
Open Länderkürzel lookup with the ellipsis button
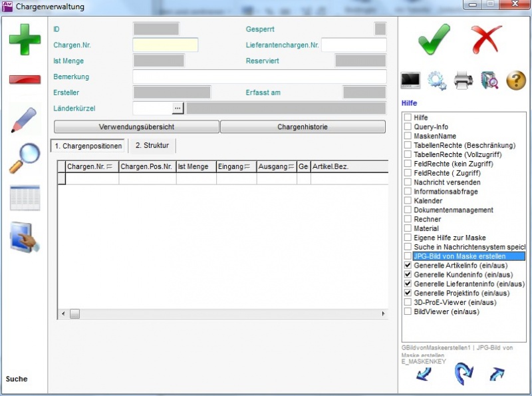click(178, 108)
